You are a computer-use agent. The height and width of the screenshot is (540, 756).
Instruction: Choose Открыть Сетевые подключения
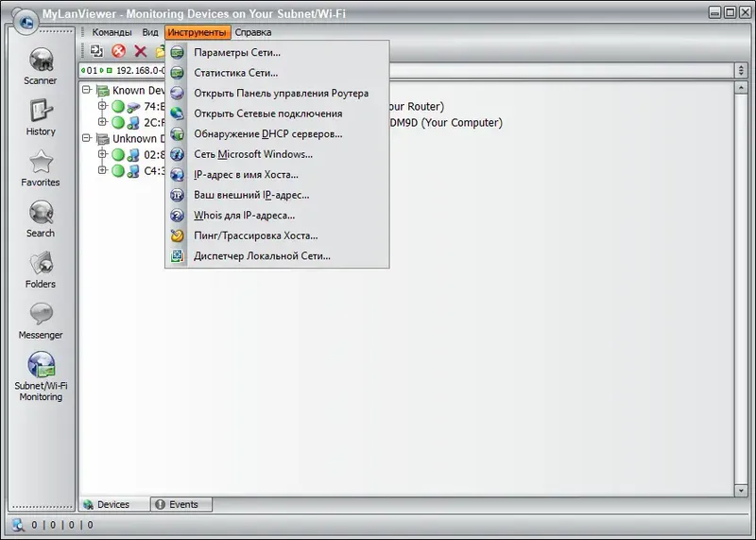click(277, 113)
